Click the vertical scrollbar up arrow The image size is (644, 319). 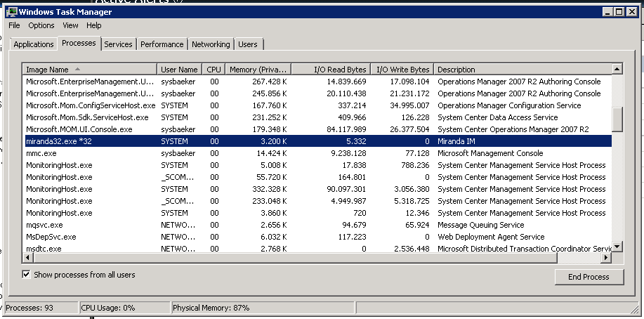click(617, 69)
